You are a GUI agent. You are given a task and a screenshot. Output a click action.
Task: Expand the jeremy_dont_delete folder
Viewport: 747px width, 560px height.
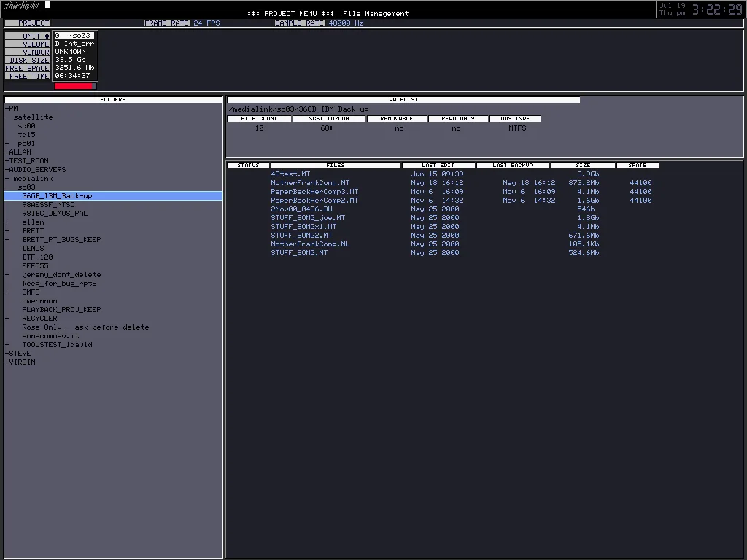[x=7, y=275]
